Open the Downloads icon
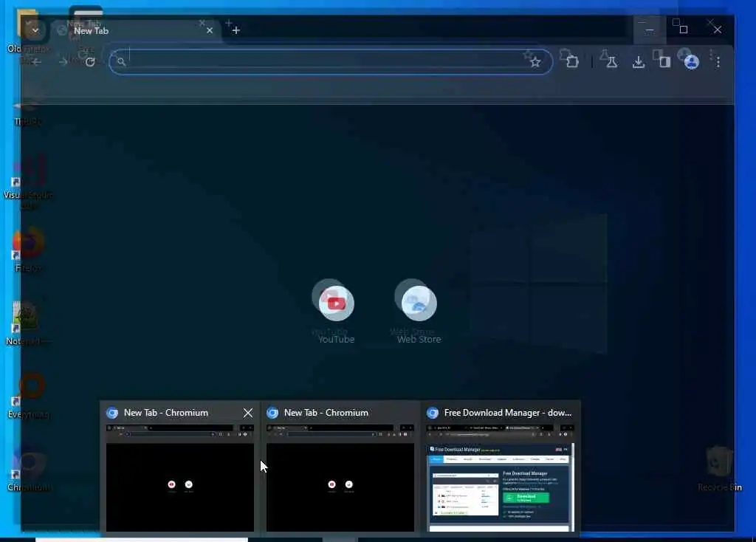 (639, 62)
